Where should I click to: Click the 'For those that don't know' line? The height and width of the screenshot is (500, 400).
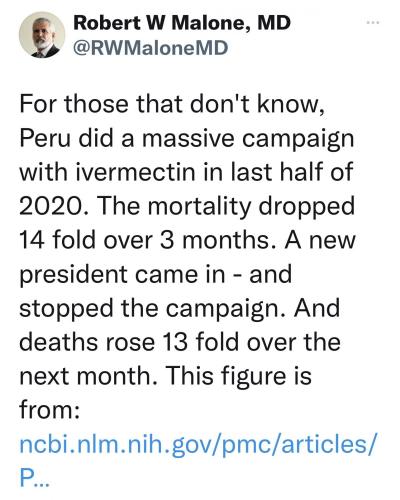[x=172, y=104]
